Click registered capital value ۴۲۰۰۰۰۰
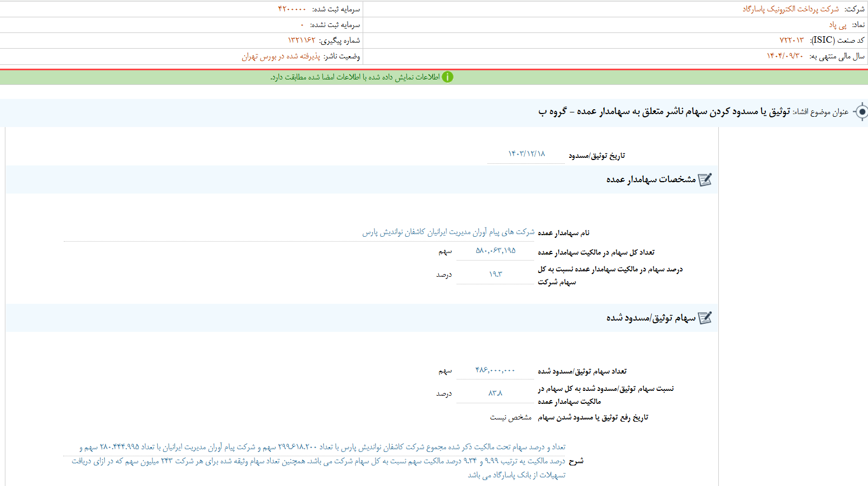The height and width of the screenshot is (486, 868). point(292,9)
